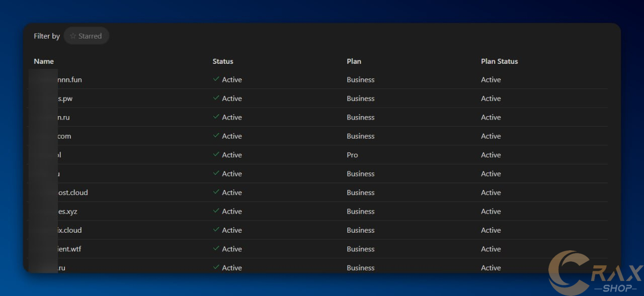Click 'Business' plan in the n.ru row
This screenshot has width=644, height=296.
point(361,117)
